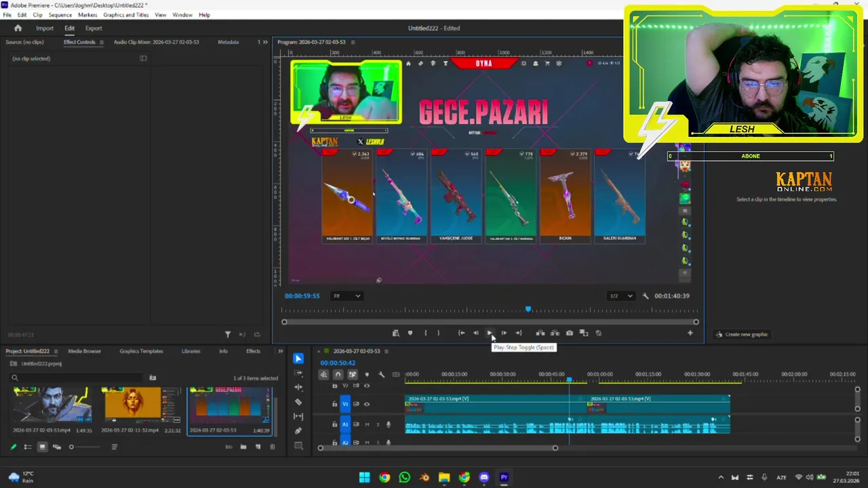The image size is (868, 488).
Task: Click Comparison View button
Action: (584, 333)
